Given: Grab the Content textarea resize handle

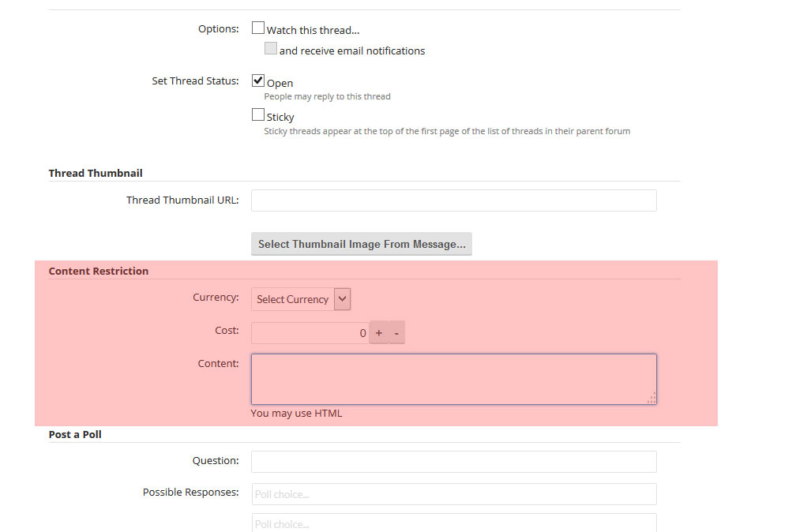Looking at the screenshot, I should [651, 399].
